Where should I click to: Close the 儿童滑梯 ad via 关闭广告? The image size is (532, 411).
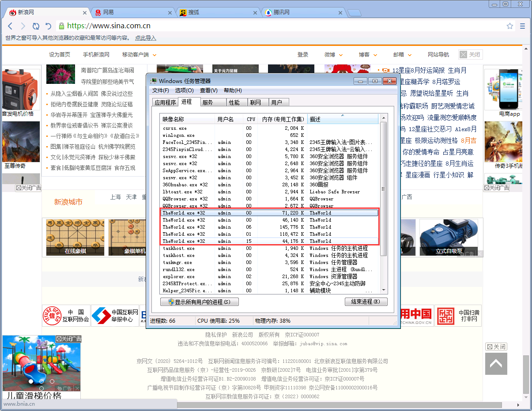tap(68, 339)
